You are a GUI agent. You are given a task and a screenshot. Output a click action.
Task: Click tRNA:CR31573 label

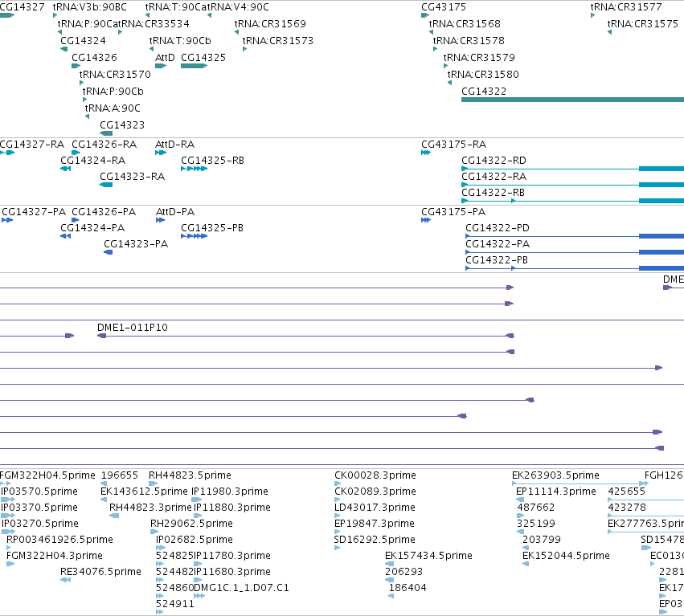(x=278, y=40)
